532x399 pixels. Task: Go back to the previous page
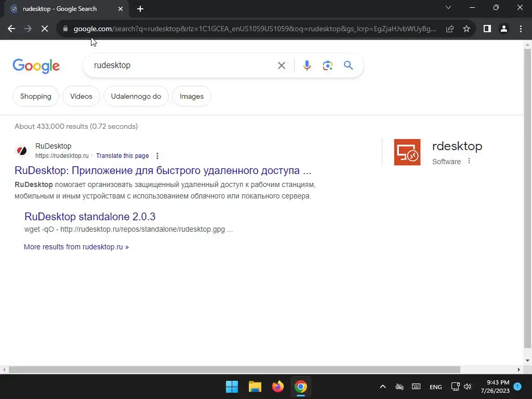(11, 29)
